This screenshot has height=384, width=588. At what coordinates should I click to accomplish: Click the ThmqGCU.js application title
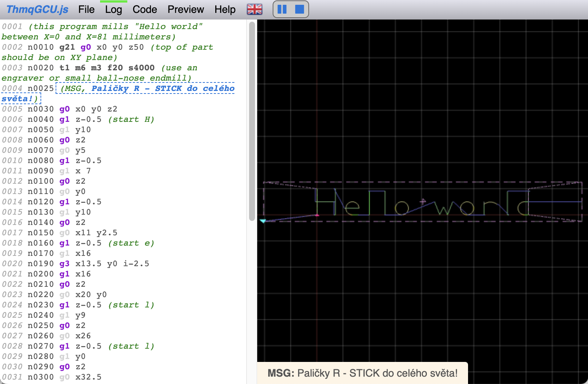pos(37,9)
